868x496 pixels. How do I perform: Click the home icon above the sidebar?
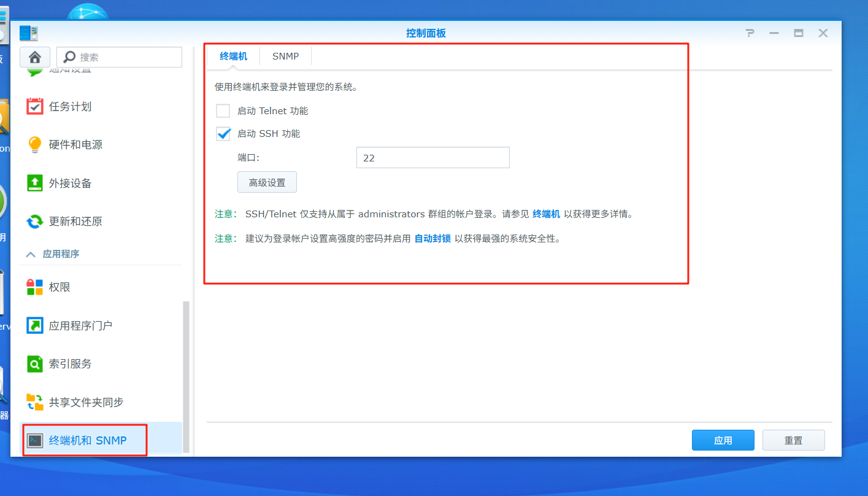pyautogui.click(x=35, y=56)
